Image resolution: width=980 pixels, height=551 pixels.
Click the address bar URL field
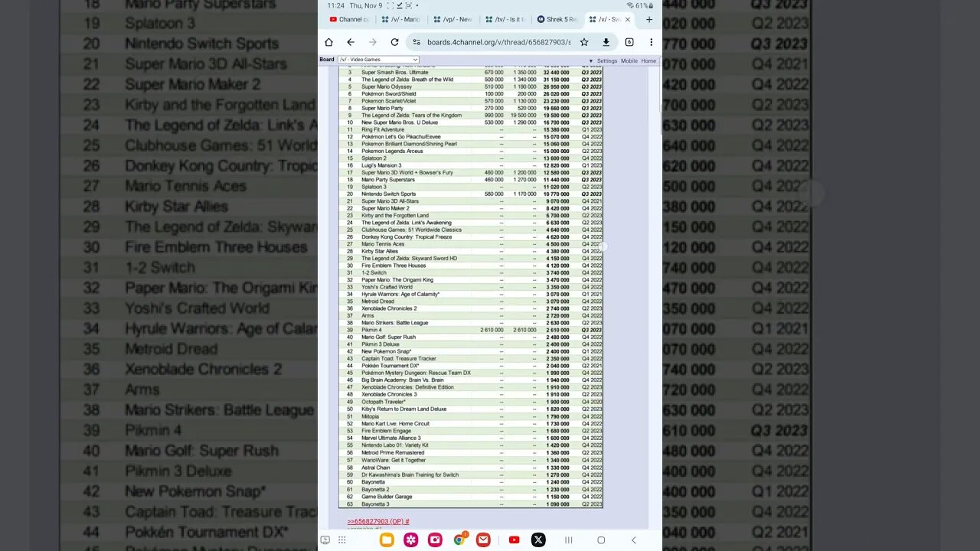click(498, 42)
